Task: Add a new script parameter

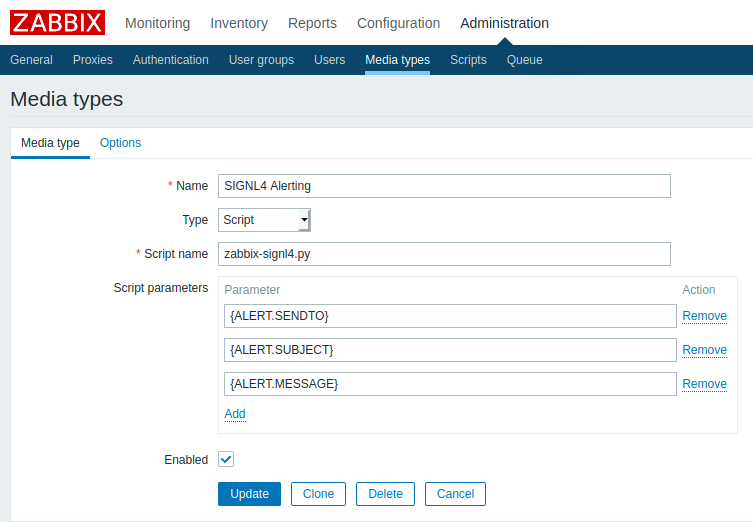Action: [x=235, y=414]
